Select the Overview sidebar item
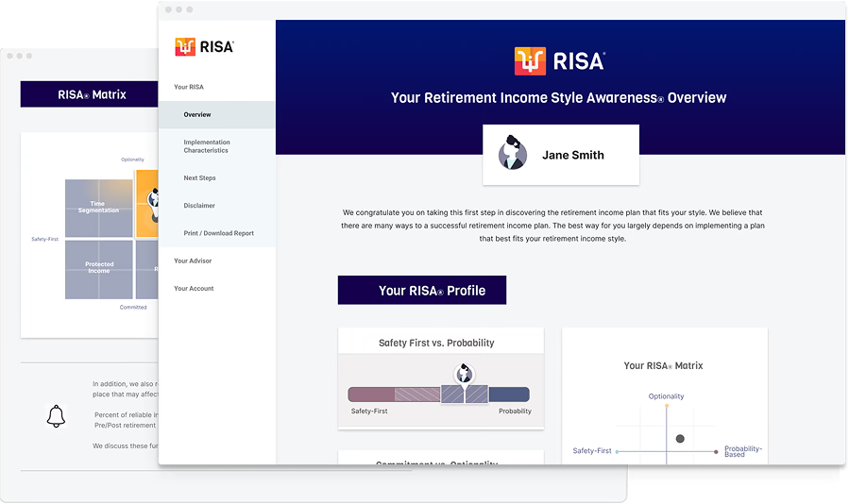Image resolution: width=849 pixels, height=504 pixels. (x=197, y=115)
